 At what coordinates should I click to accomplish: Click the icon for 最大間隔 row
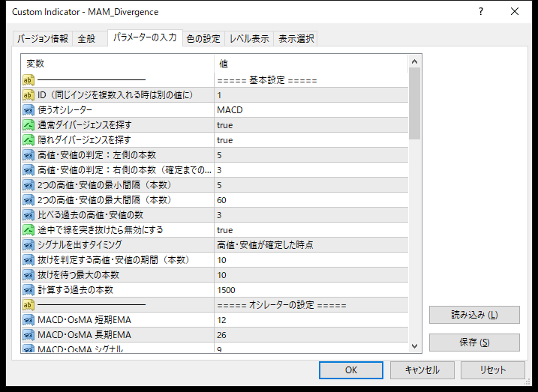29,200
